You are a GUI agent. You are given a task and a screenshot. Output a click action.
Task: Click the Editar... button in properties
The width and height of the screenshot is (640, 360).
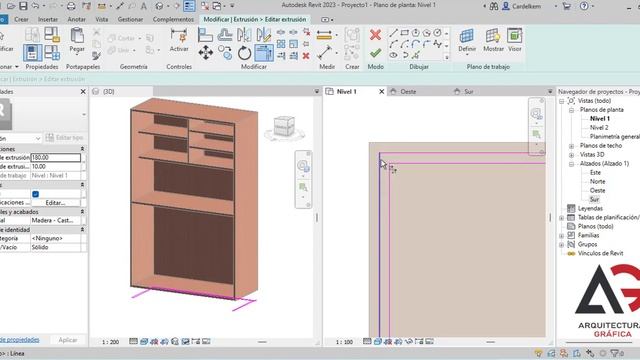click(x=56, y=203)
